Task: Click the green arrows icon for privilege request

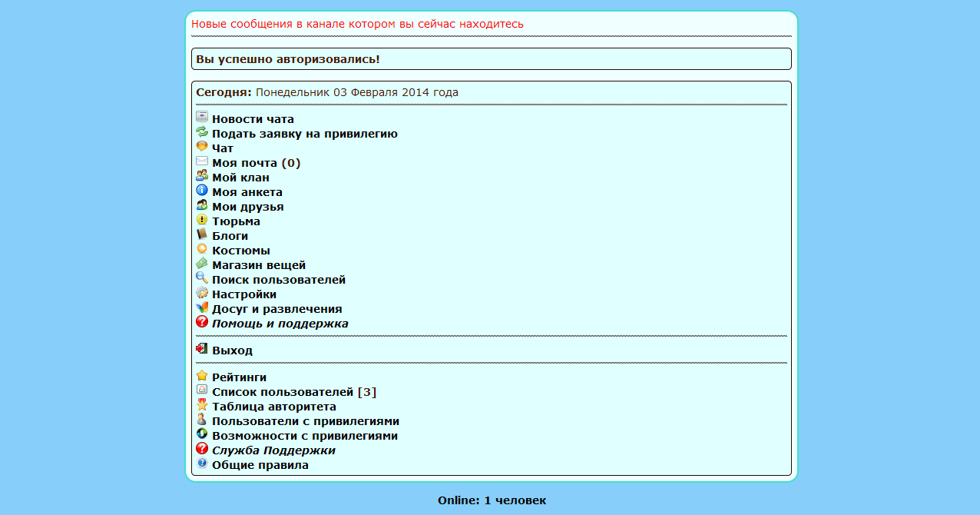Action: (202, 131)
